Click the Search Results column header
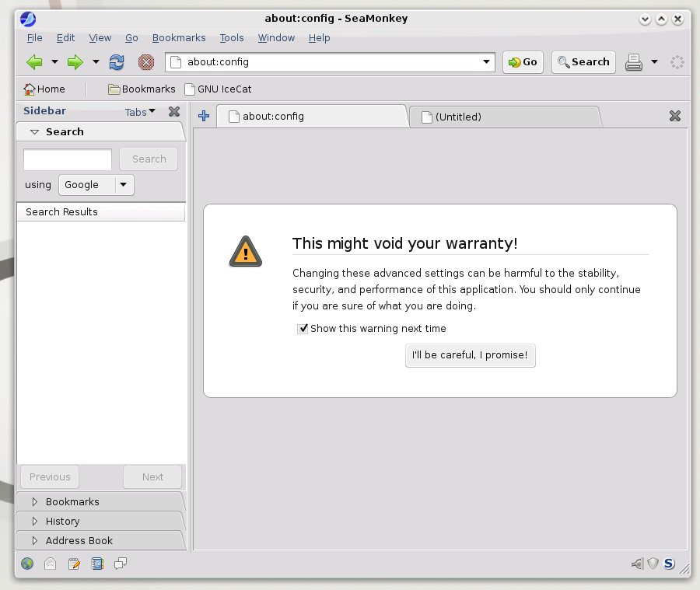The height and width of the screenshot is (590, 700). pos(101,212)
